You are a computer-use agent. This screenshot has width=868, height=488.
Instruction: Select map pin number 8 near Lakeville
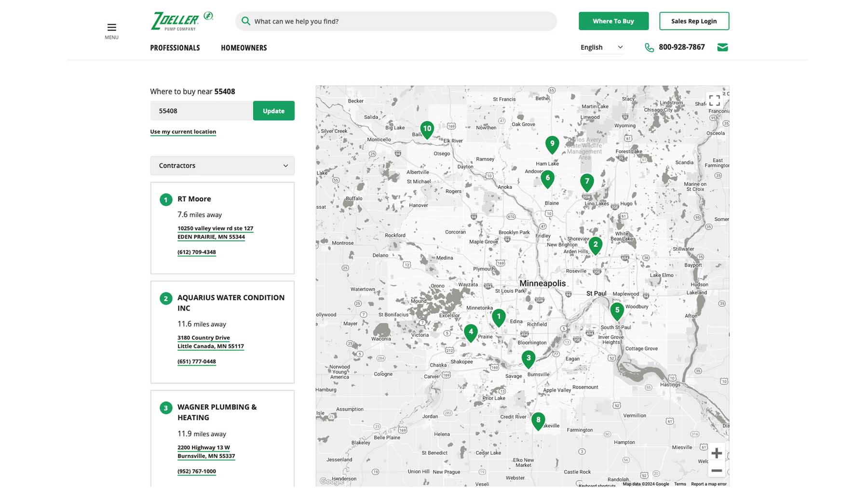point(538,420)
